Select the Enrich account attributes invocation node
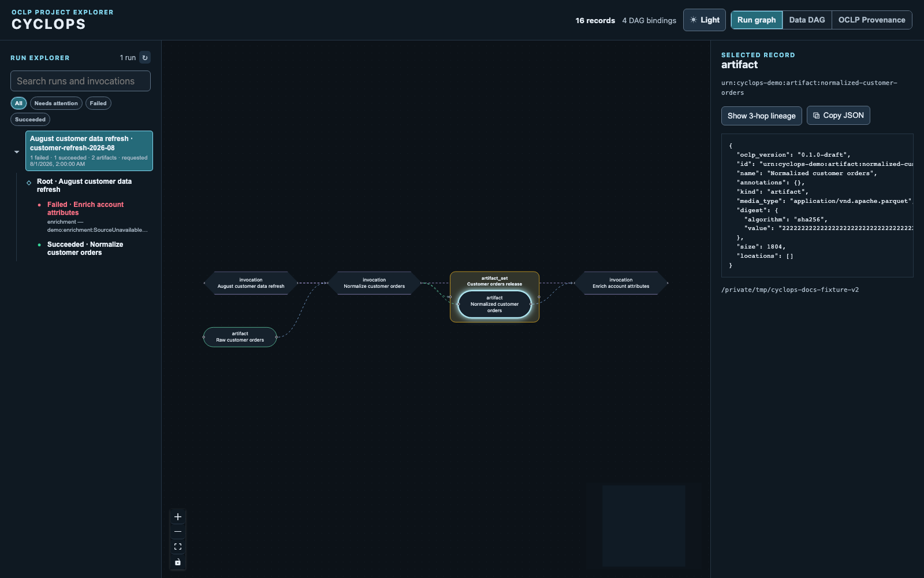The image size is (924, 578). click(x=621, y=283)
